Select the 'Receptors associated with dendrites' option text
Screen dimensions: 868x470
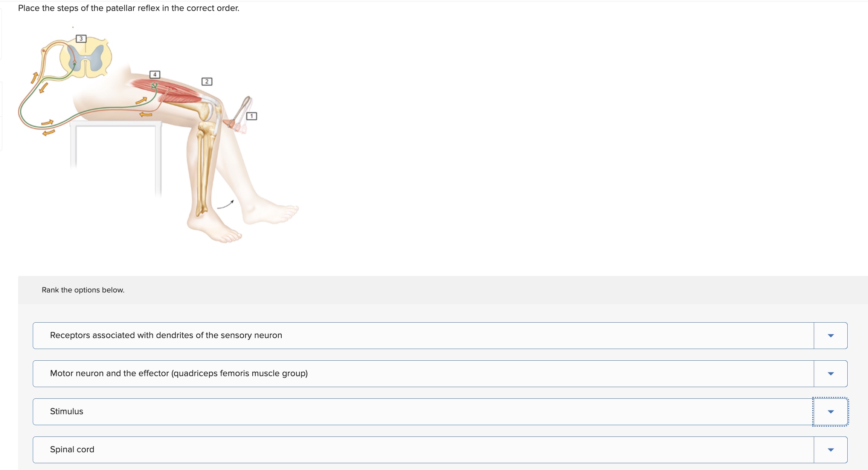click(166, 335)
